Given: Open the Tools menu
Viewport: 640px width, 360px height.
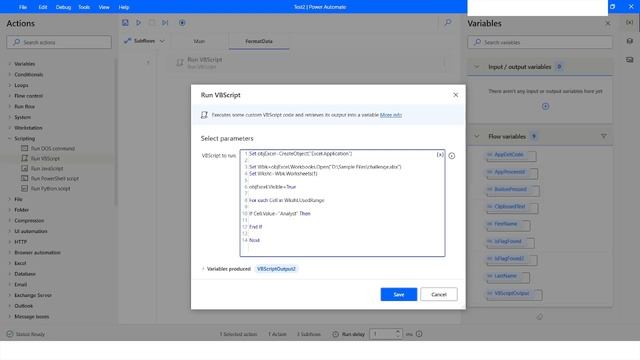Looking at the screenshot, I should 84,7.
